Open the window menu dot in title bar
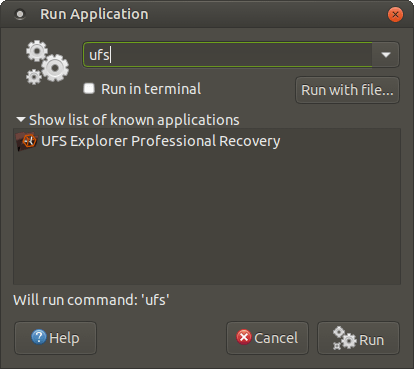The image size is (414, 369). pos(20,14)
